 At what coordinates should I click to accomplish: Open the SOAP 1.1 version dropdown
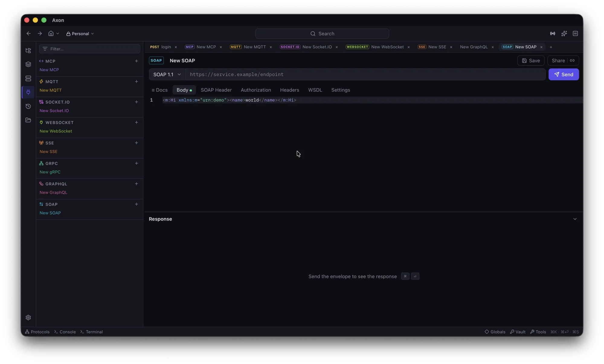(167, 75)
